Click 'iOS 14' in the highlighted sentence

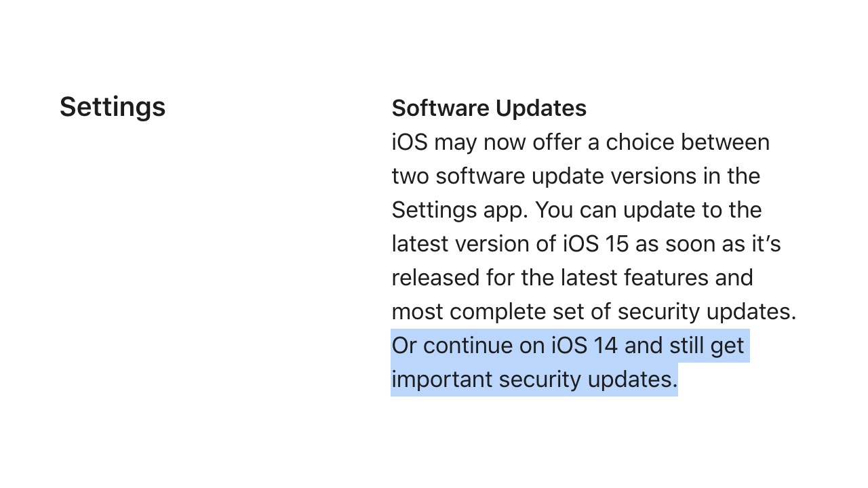[585, 346]
